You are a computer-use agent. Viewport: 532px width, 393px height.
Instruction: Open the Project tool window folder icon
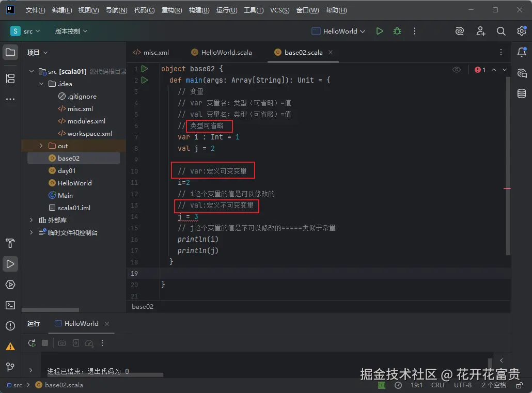tap(10, 52)
